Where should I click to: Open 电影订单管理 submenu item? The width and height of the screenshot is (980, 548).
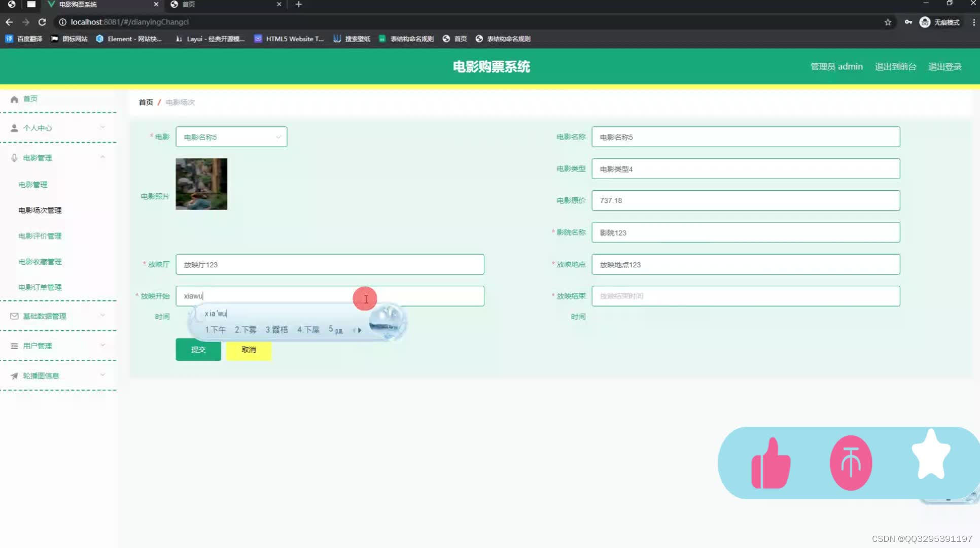(x=40, y=287)
